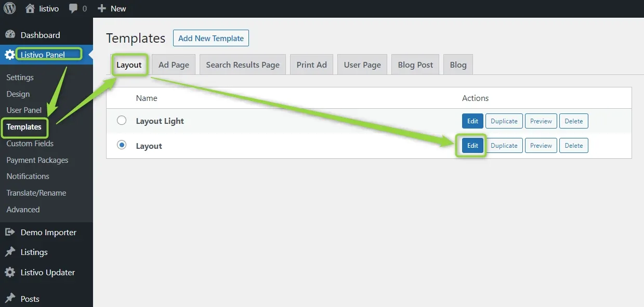Open the Blog Post tab

pos(415,65)
